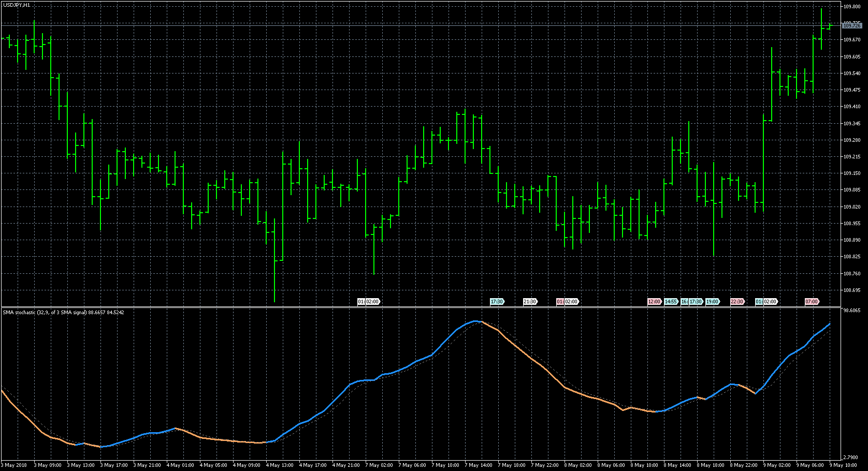
Task: Click the 98.6065 indicator scale value
Action: pyautogui.click(x=852, y=311)
